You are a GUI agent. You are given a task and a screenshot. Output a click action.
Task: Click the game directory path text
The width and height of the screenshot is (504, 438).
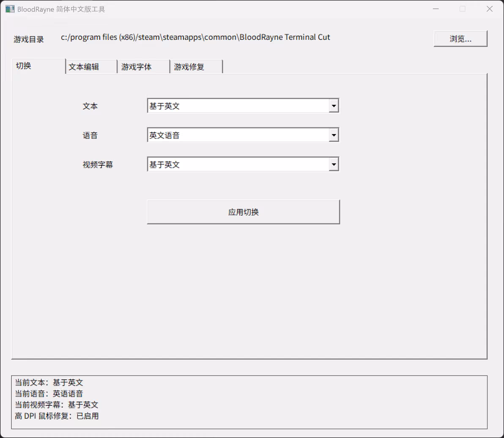click(x=195, y=37)
